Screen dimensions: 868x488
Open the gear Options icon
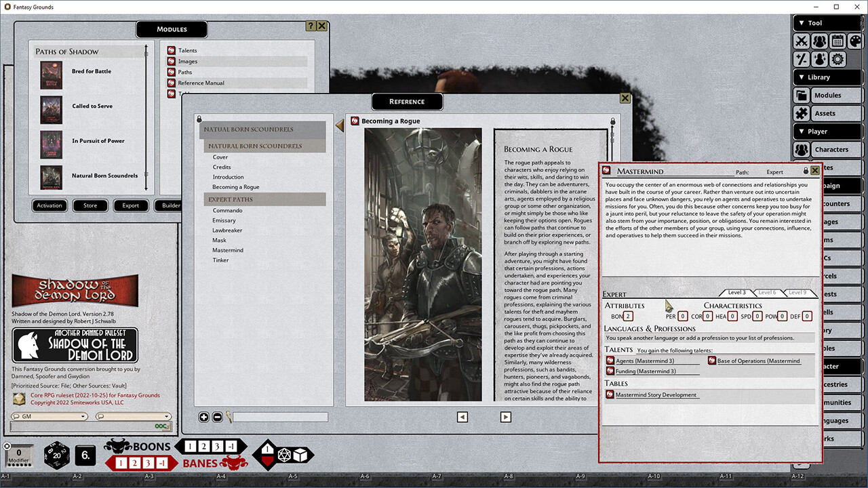837,60
